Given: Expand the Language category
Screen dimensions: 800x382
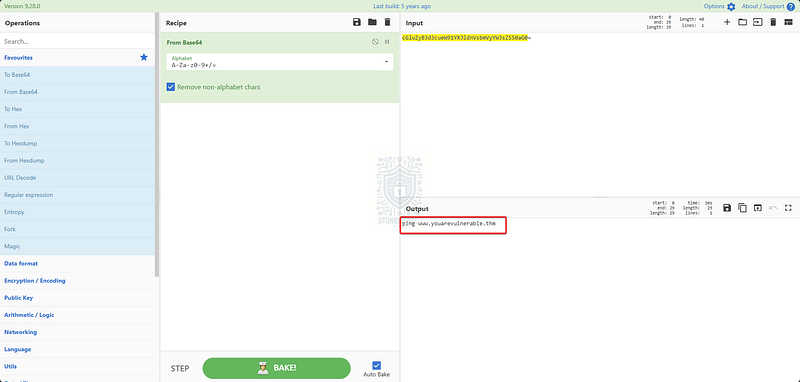Looking at the screenshot, I should [x=78, y=349].
